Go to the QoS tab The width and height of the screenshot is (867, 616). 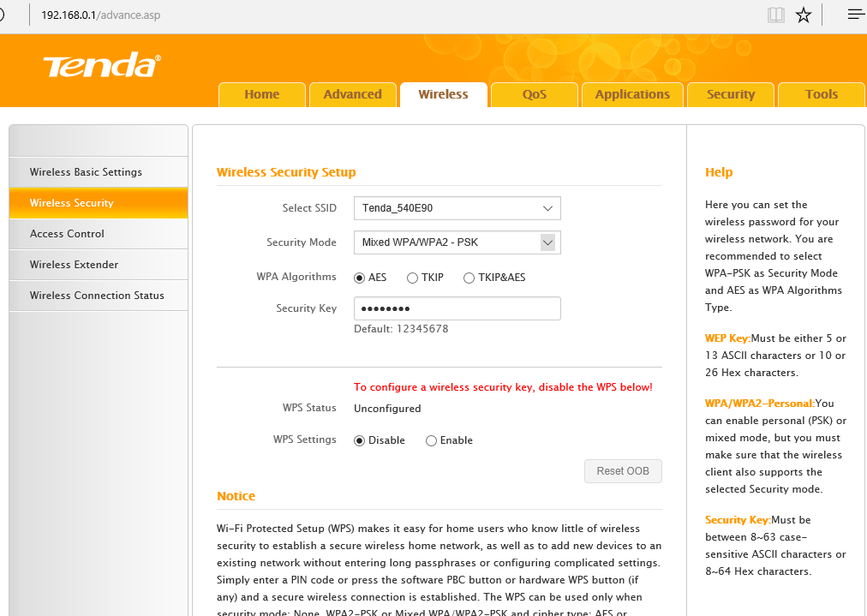tap(534, 94)
